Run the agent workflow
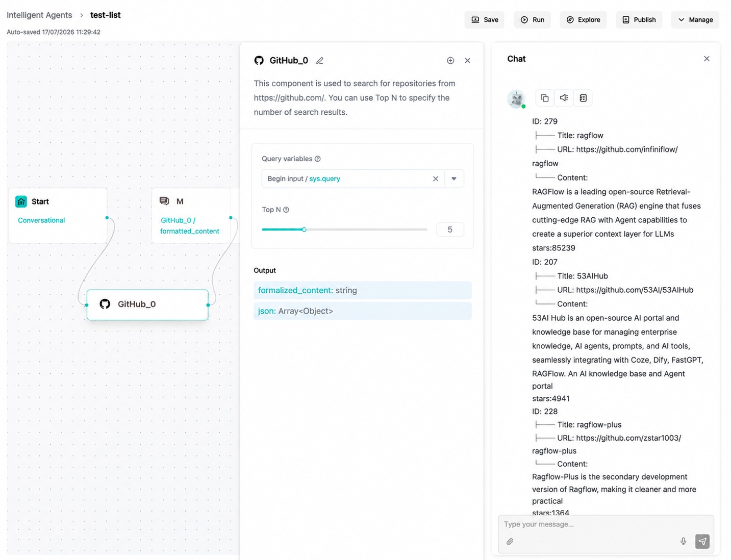The width and height of the screenshot is (731, 560). pyautogui.click(x=532, y=20)
